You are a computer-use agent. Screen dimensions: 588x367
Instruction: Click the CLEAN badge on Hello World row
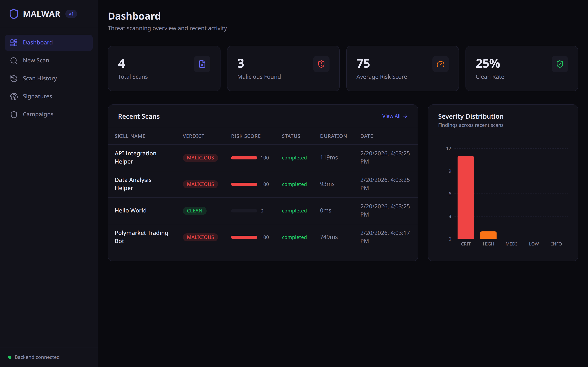[x=195, y=210]
